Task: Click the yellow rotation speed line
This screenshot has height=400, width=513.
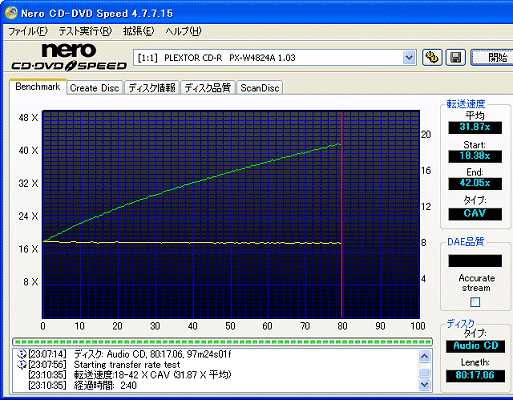Action: [192, 243]
